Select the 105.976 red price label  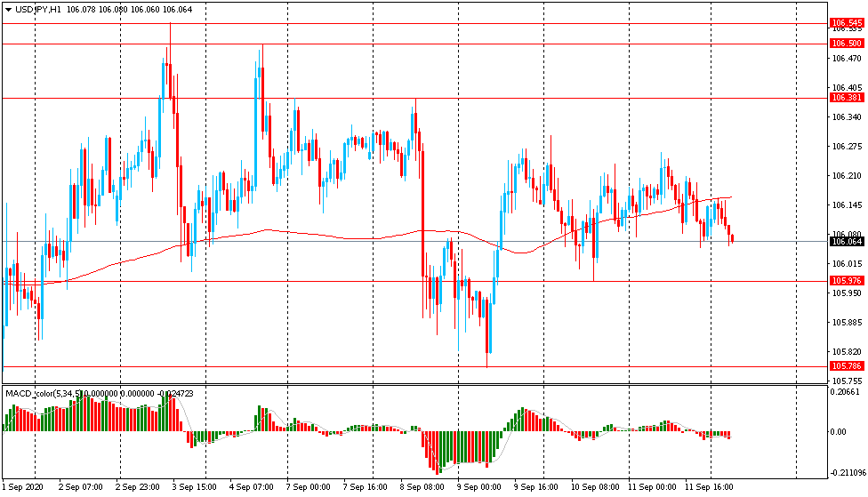click(846, 281)
